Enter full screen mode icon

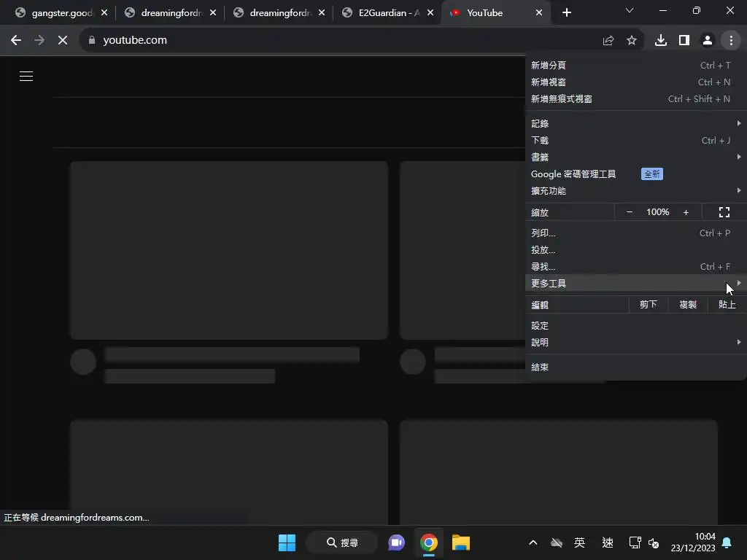point(724,212)
